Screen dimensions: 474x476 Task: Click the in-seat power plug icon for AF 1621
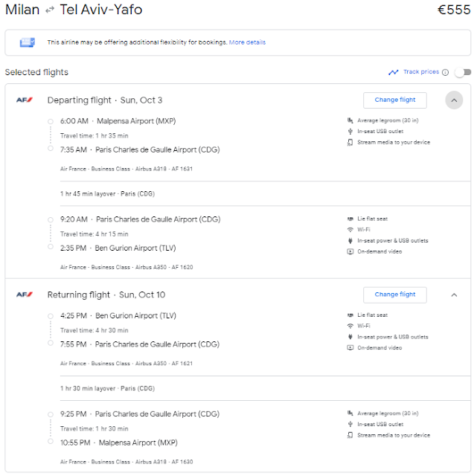[350, 337]
